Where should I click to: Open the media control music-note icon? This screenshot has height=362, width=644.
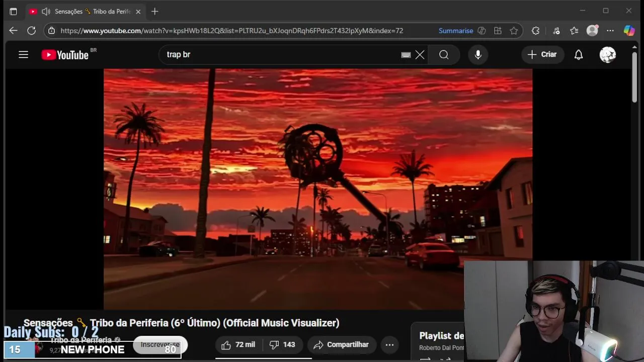coord(556,31)
